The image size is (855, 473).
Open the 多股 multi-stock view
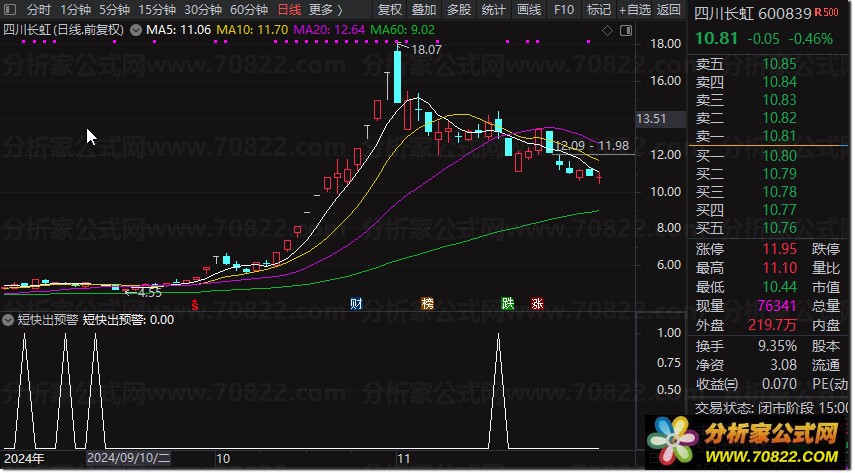(459, 10)
